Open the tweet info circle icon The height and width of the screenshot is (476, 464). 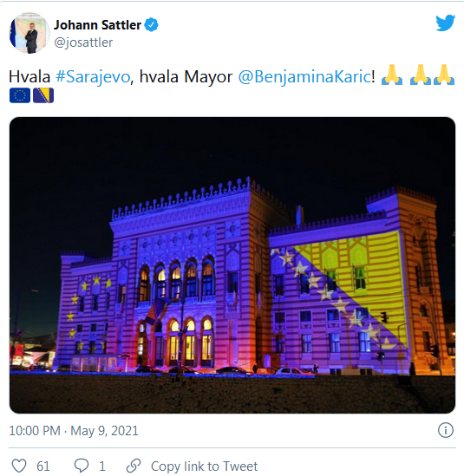pos(446,430)
